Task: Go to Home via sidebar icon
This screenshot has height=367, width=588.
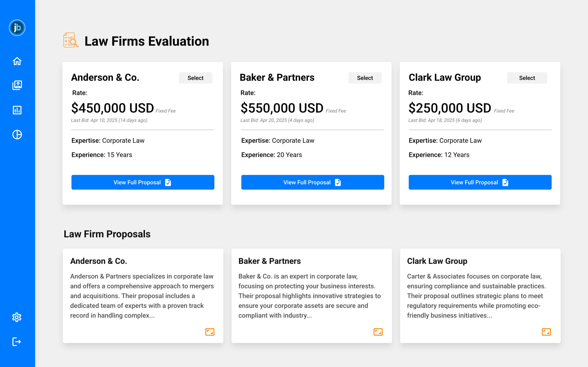Action: 17,61
